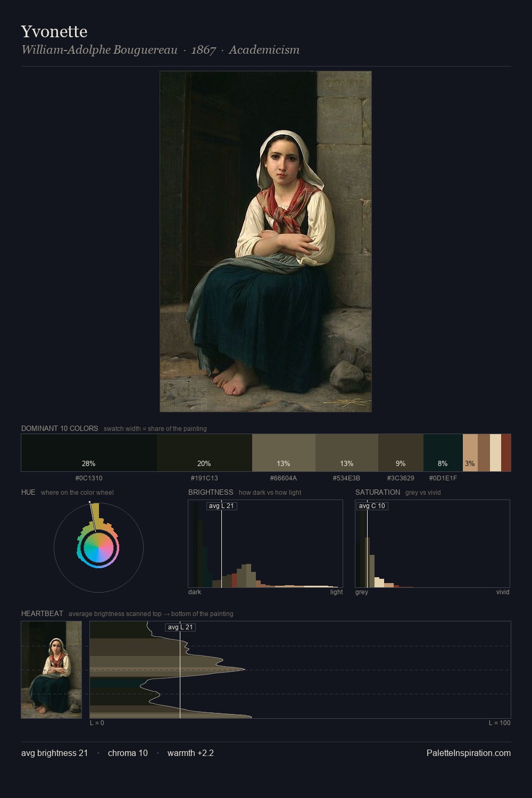Click the 'Yvonette' title
Image resolution: width=532 pixels, height=798 pixels.
click(54, 31)
